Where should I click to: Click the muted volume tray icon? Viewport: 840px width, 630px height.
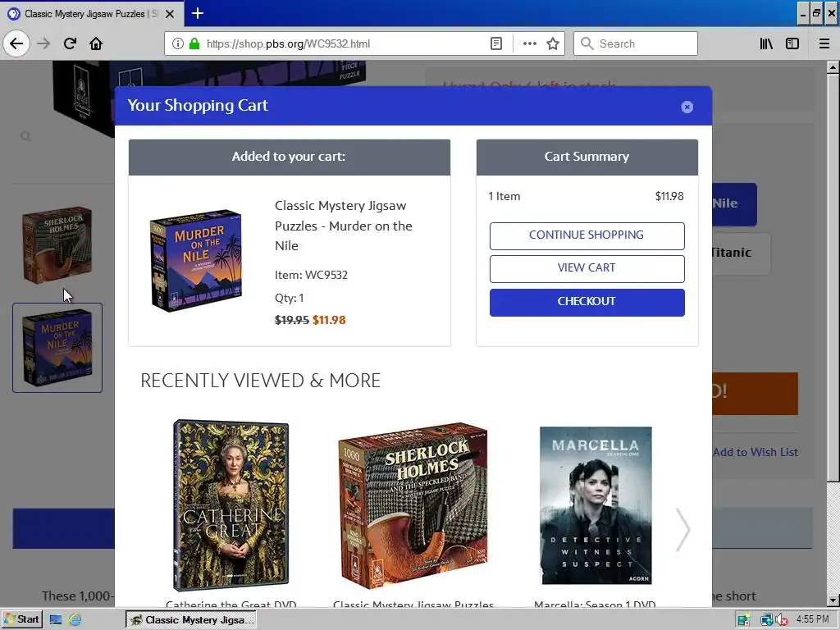point(782,620)
